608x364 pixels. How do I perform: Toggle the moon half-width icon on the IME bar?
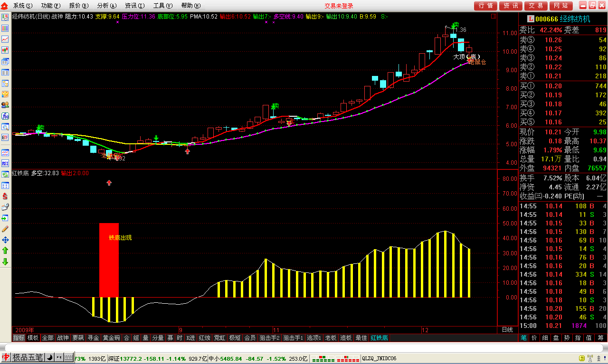point(50,357)
